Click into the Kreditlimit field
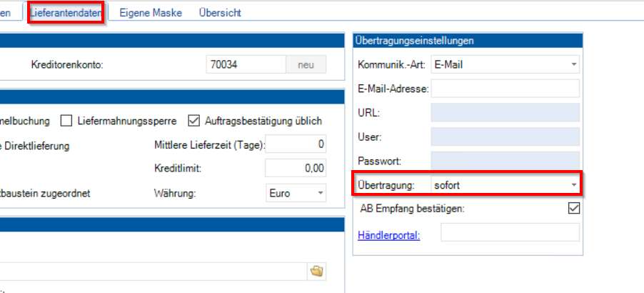This screenshot has width=644, height=293. (296, 169)
